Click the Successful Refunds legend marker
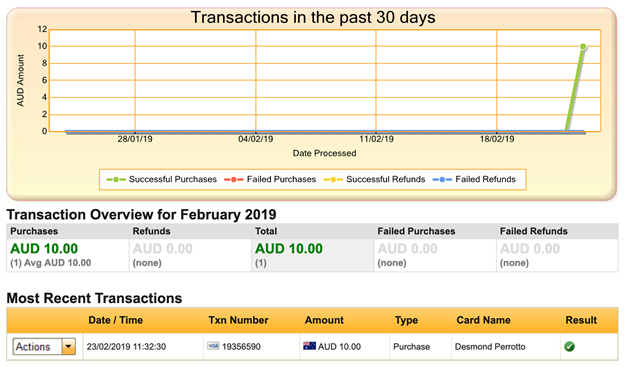 point(333,180)
